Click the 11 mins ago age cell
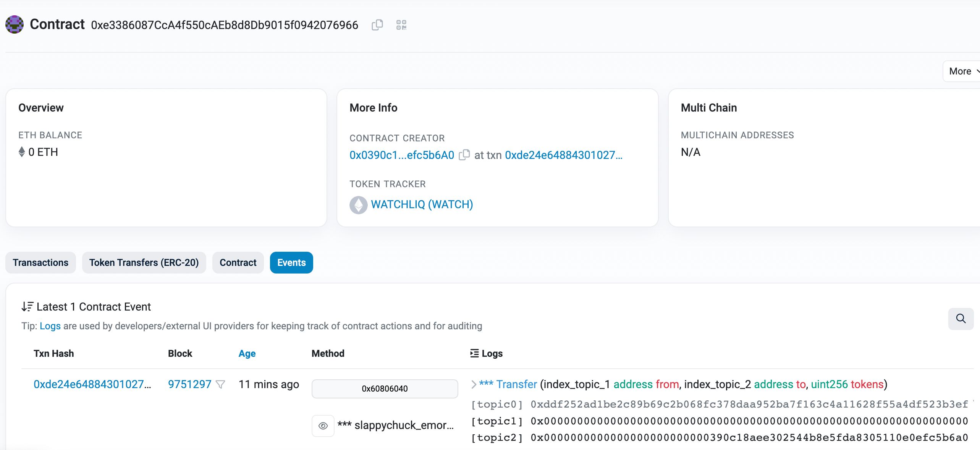Screen dimensions: 980x450 [269, 384]
